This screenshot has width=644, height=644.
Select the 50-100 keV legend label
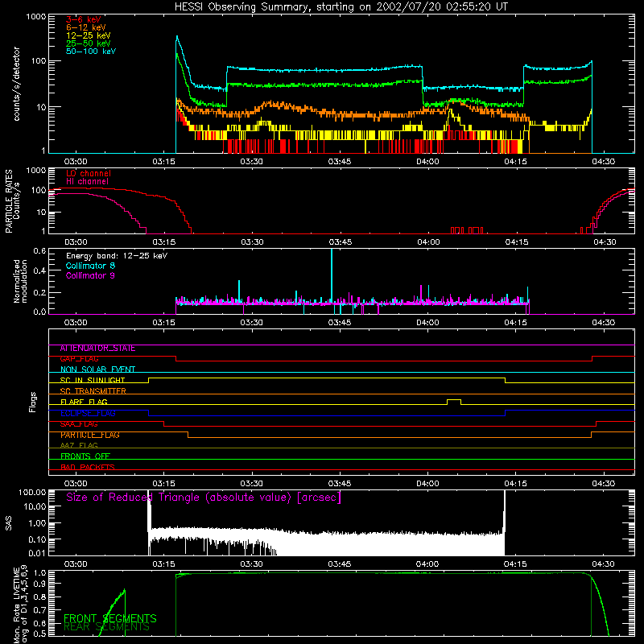click(x=91, y=51)
